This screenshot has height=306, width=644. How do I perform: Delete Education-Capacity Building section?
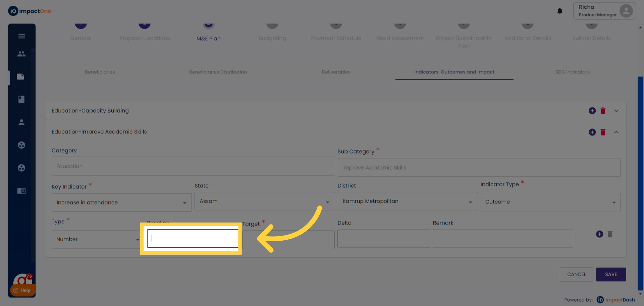click(x=603, y=111)
